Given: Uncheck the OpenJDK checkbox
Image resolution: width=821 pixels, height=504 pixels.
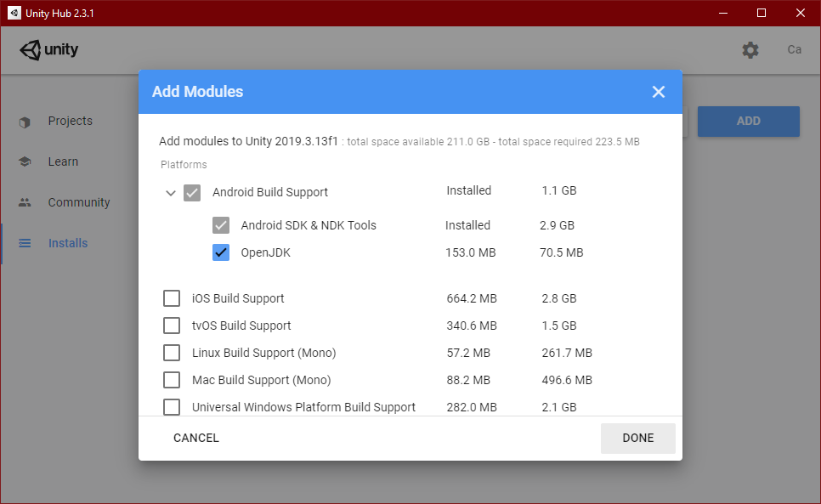Looking at the screenshot, I should pos(221,252).
